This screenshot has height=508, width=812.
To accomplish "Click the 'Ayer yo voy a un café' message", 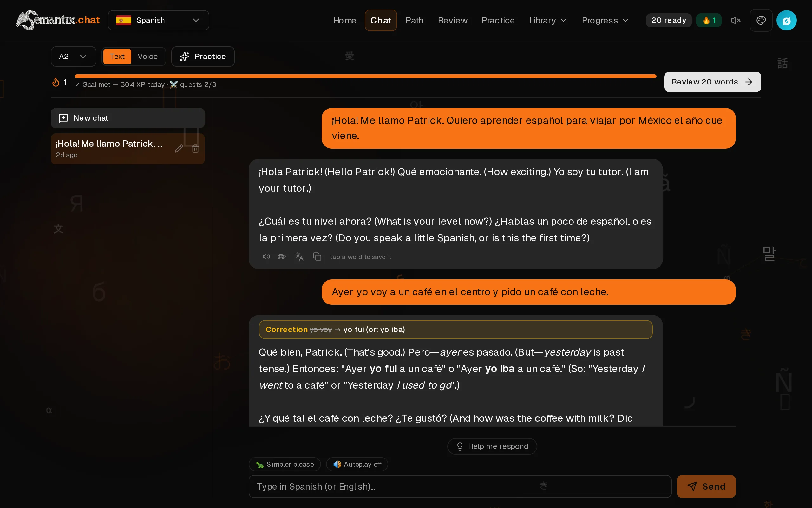I will click(x=528, y=292).
